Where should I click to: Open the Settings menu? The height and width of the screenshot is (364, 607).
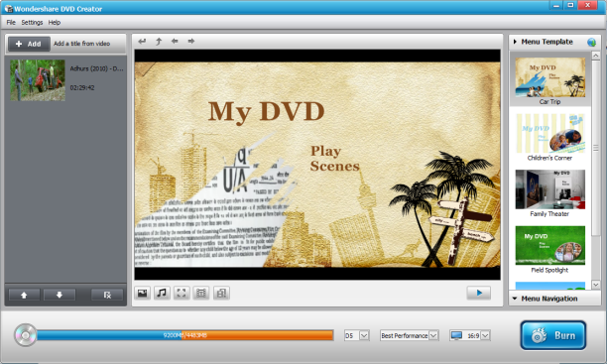pos(32,23)
